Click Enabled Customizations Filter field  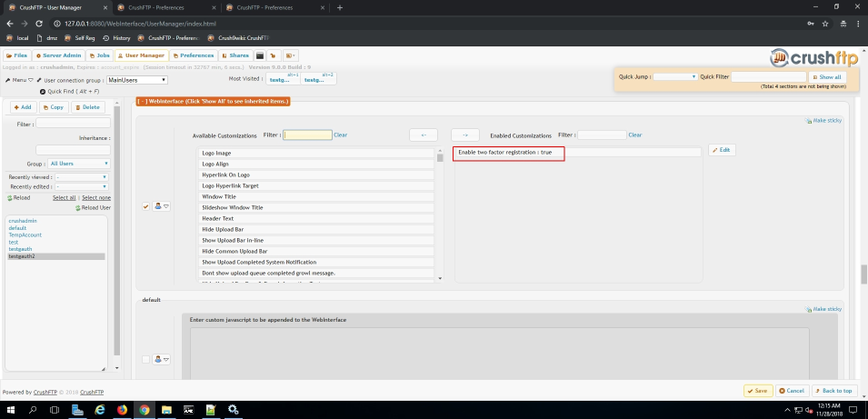click(602, 135)
